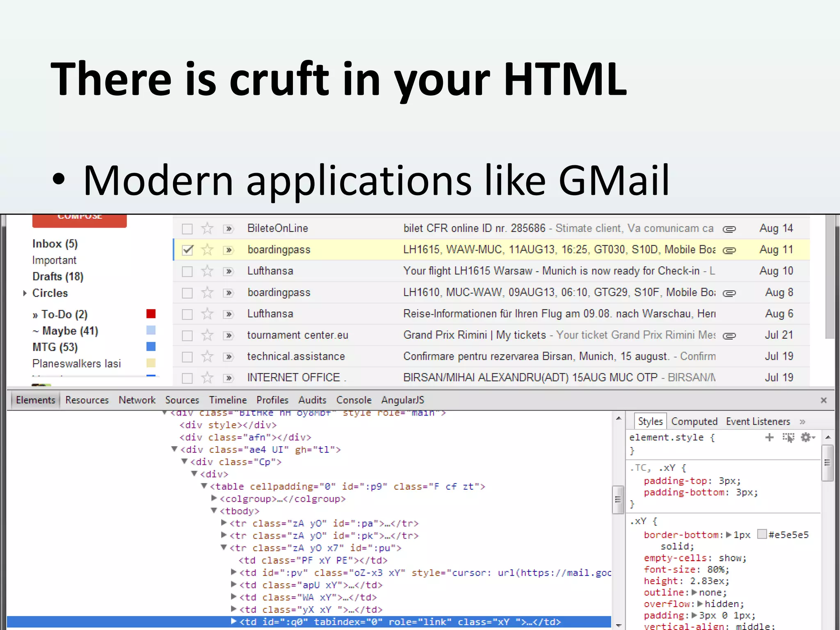Image resolution: width=840 pixels, height=630 pixels.
Task: Star the Lufthansa Aug 10 email
Action: 207,271
